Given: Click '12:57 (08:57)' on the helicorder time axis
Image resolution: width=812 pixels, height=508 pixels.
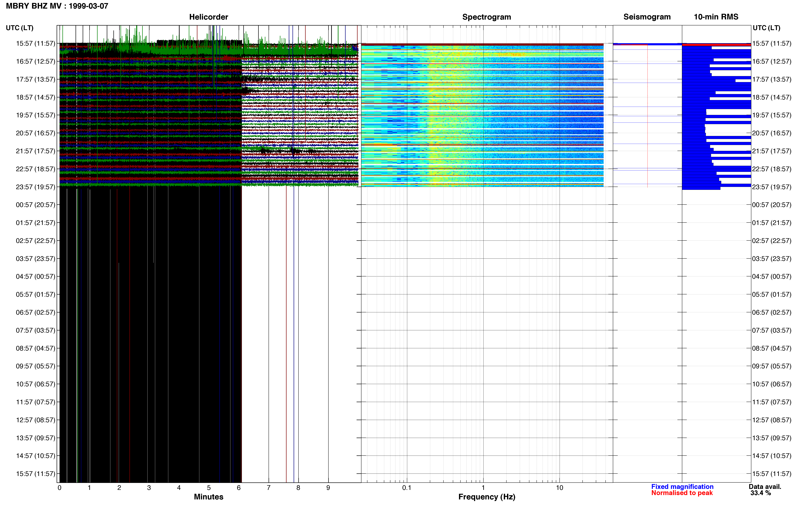Looking at the screenshot, I should click(36, 420).
